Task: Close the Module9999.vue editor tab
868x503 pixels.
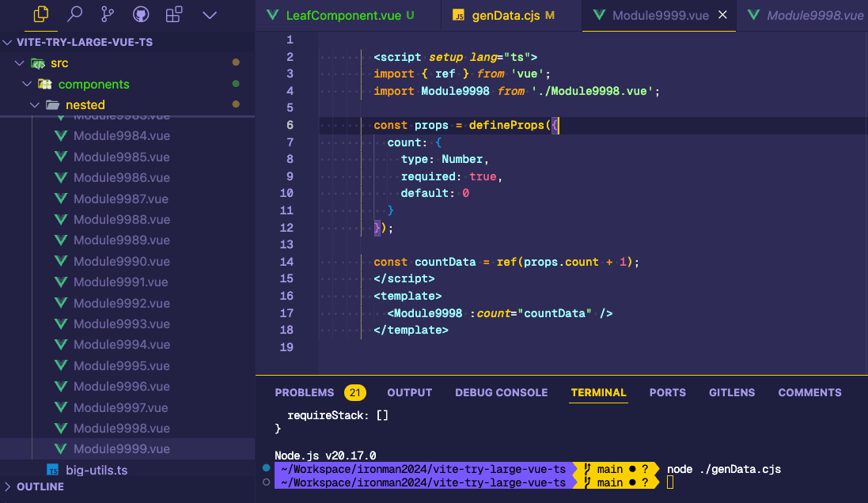Action: point(722,15)
